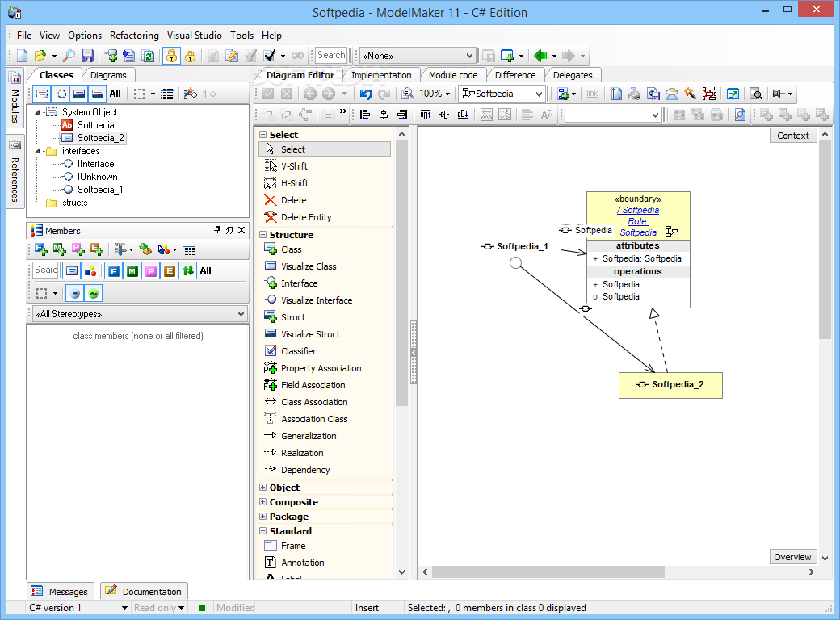Open the «None» dropdown in main toolbar
Screen dimensions: 840x620
point(418,56)
